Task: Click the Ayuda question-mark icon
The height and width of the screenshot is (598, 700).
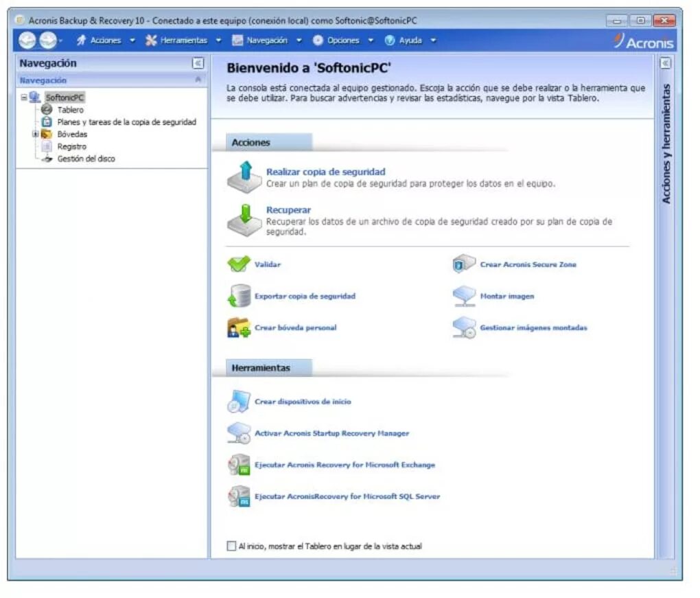Action: (390, 41)
